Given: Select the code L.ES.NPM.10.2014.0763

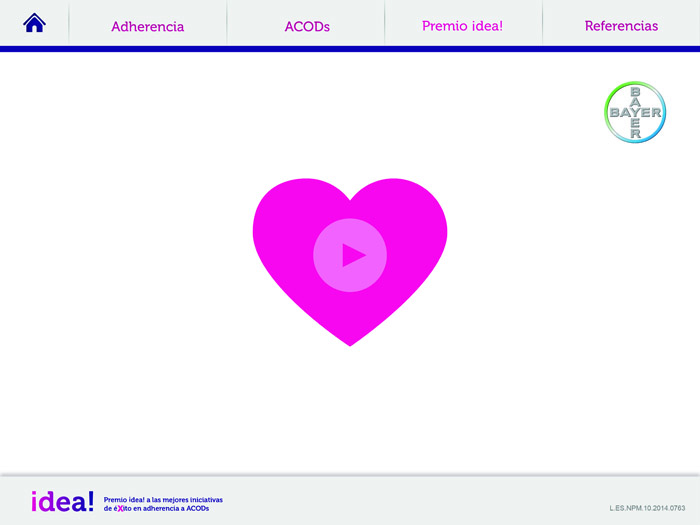Looking at the screenshot, I should pos(647,508).
